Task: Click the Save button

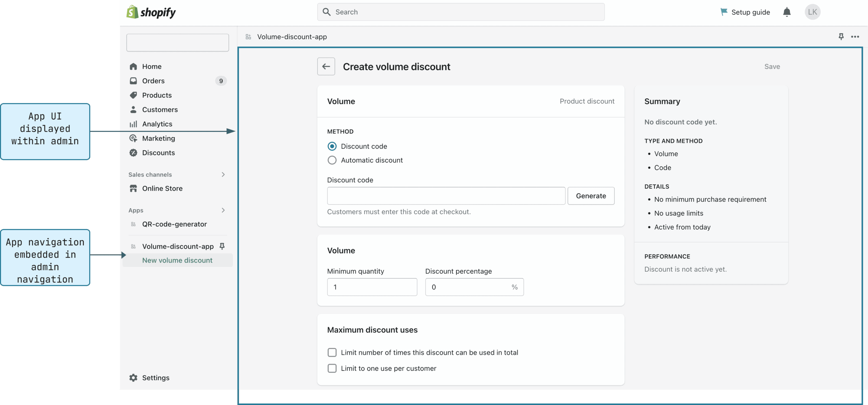Action: (772, 66)
